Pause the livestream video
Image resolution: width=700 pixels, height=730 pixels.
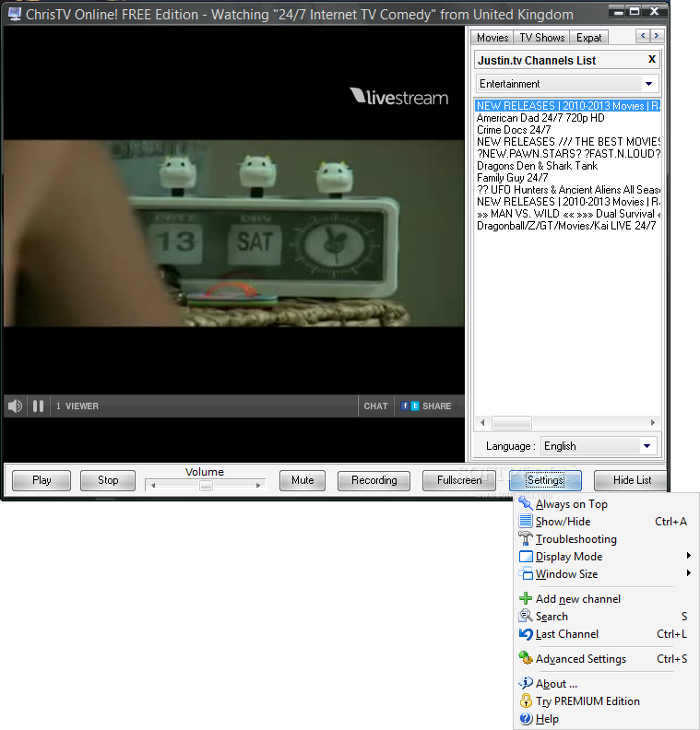38,406
